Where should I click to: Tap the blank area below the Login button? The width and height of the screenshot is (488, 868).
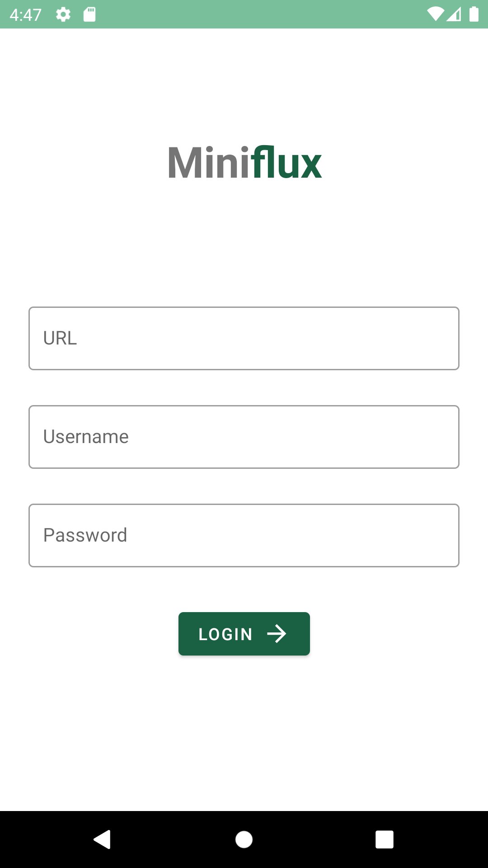(x=244, y=732)
